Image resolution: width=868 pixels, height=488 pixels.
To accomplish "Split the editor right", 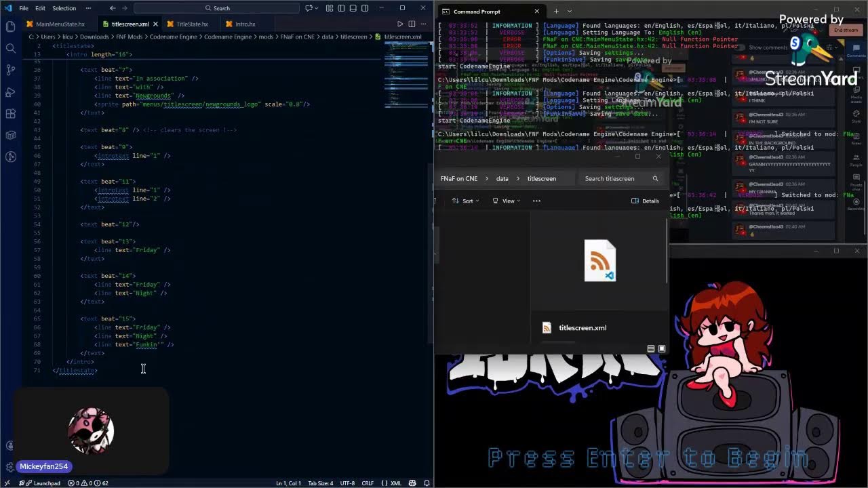I will point(412,24).
